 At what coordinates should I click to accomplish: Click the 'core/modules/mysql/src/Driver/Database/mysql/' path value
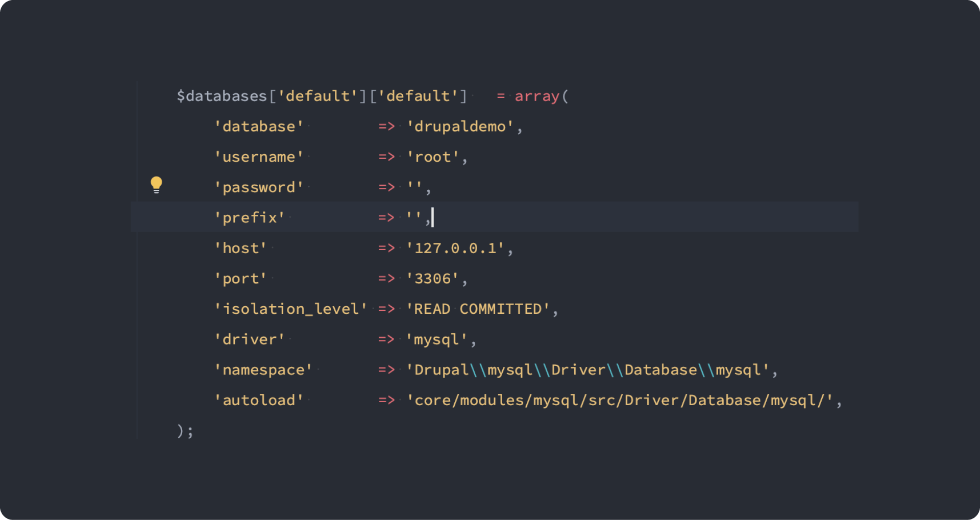(620, 400)
